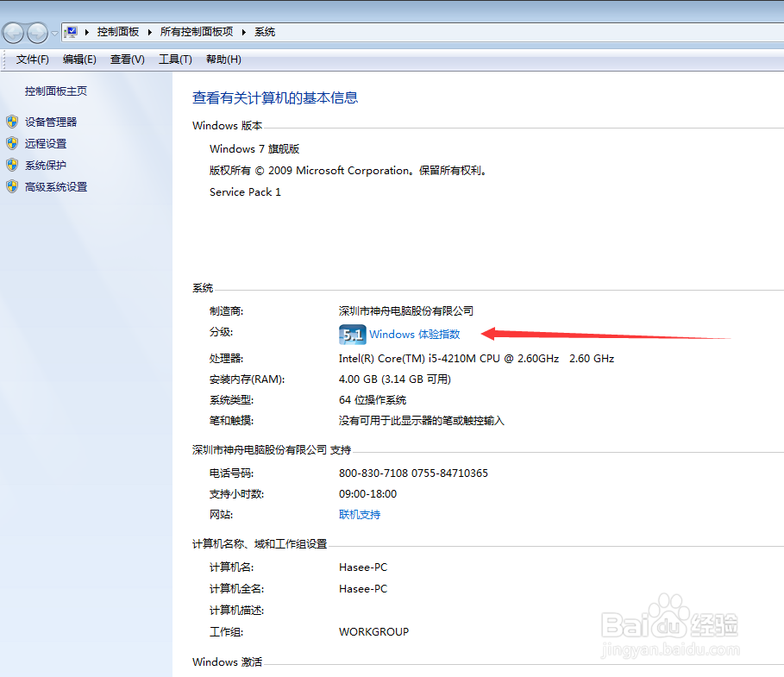This screenshot has height=677, width=784.
Task: Click 控制面板 in the address breadcrumb
Action: (x=118, y=32)
